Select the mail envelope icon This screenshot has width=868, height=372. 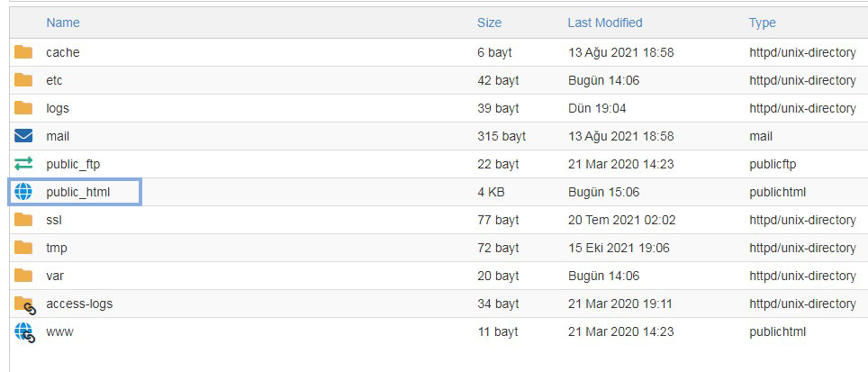23,136
